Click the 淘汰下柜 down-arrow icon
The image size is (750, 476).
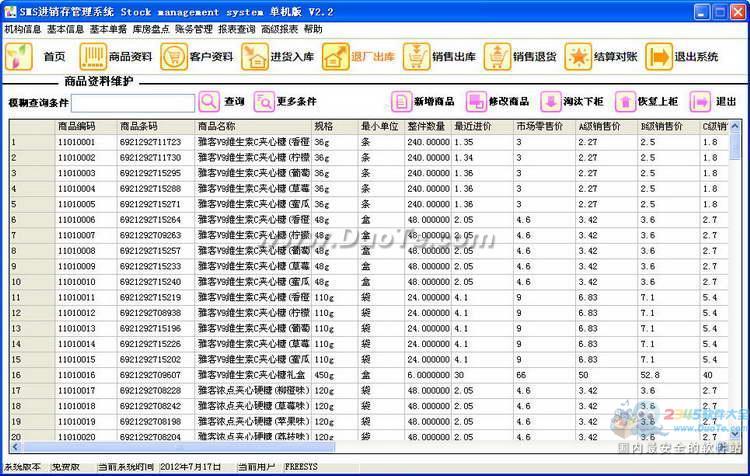pyautogui.click(x=551, y=101)
